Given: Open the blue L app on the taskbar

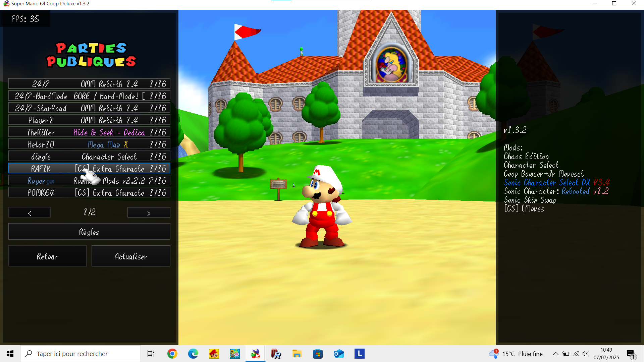Looking at the screenshot, I should click(x=359, y=354).
